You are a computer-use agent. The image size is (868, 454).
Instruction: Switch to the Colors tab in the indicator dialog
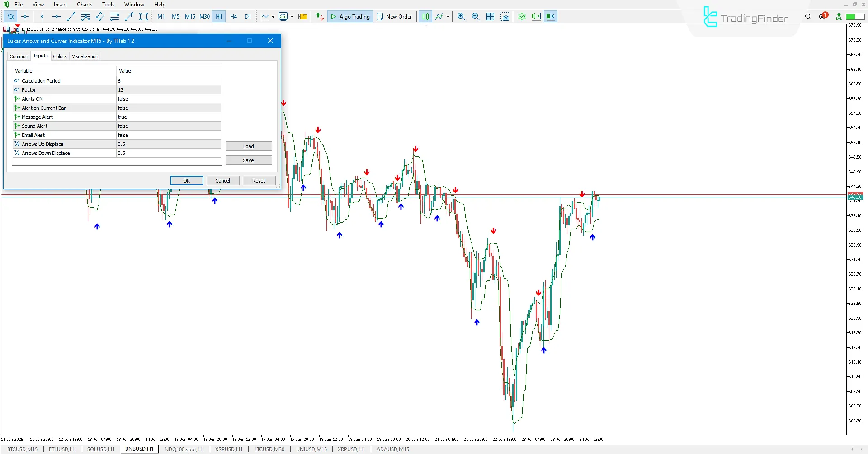(60, 56)
